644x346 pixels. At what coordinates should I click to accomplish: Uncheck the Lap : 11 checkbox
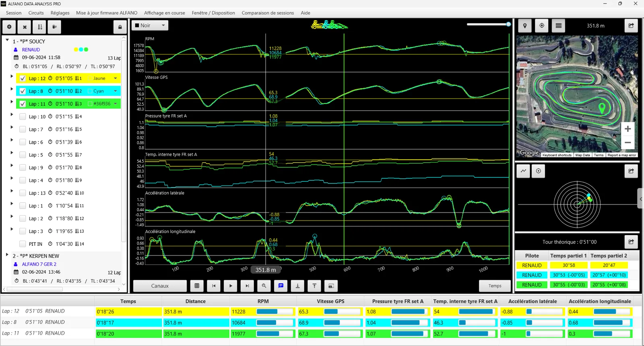point(23,104)
